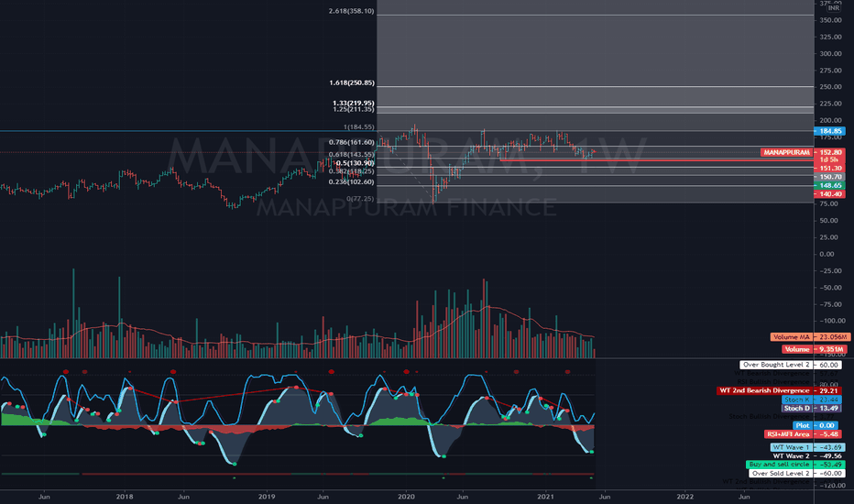The height and width of the screenshot is (504, 854).
Task: Click the 350.00 price axis tick
Action: tap(830, 20)
